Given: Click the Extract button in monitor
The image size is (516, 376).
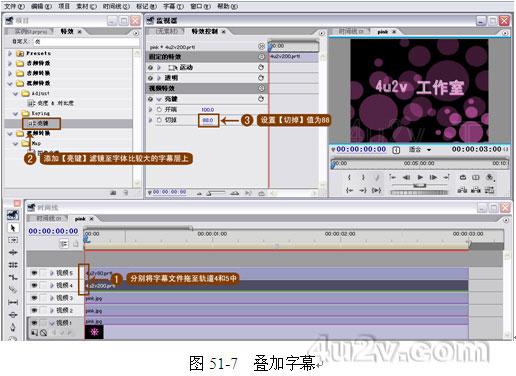Looking at the screenshot, I should 476,190.
